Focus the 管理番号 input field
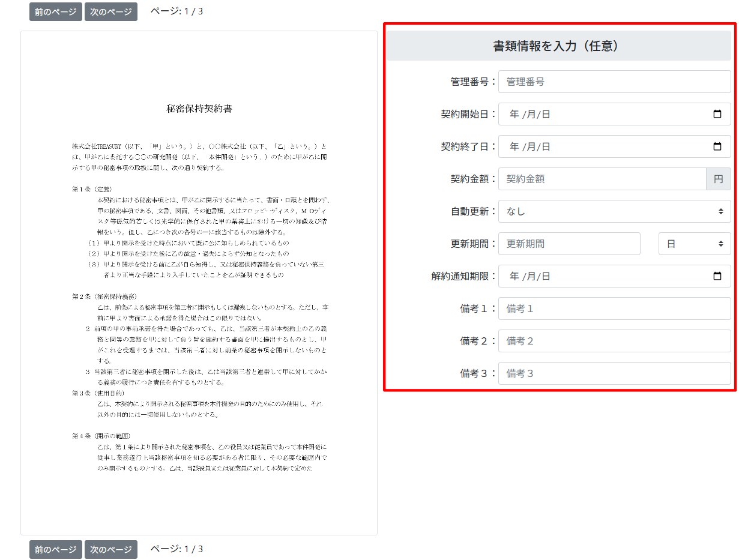The image size is (739, 560). [x=615, y=82]
